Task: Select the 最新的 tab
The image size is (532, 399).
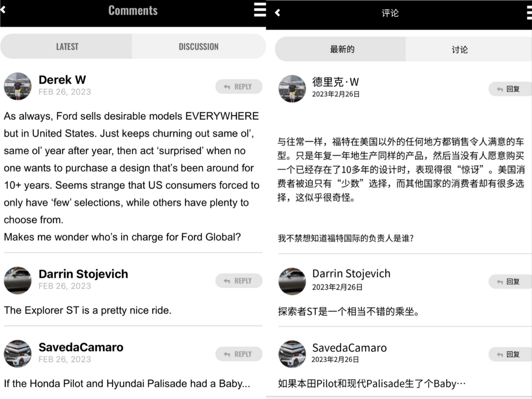Action: point(342,49)
